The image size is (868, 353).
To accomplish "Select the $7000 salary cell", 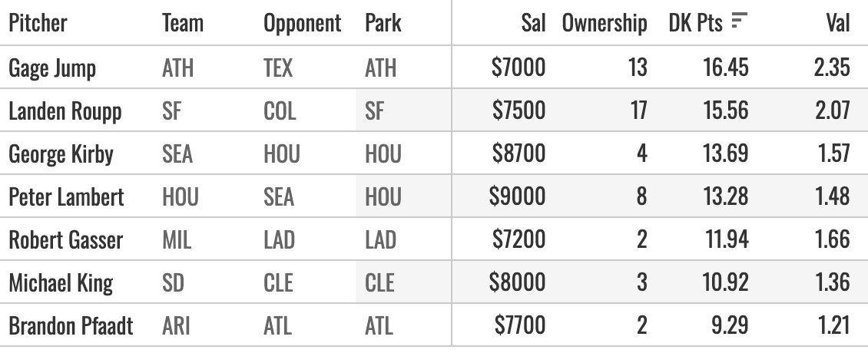I will pos(518,68).
